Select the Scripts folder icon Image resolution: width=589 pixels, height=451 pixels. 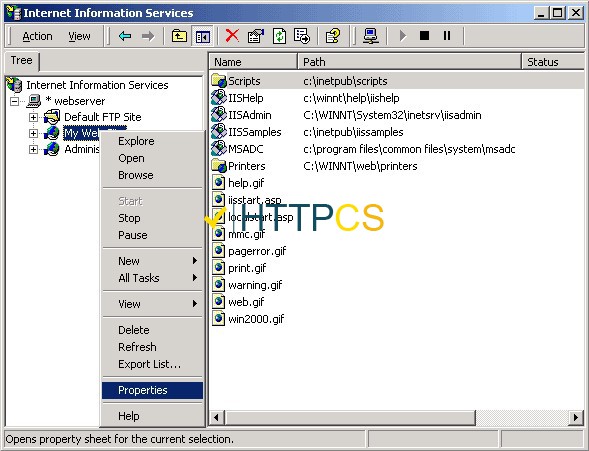tap(219, 81)
